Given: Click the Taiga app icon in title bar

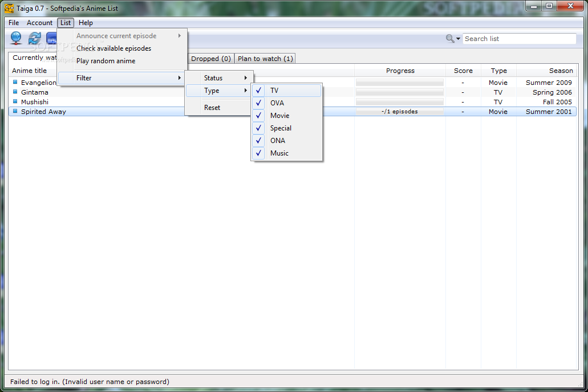Looking at the screenshot, I should click(x=9, y=8).
